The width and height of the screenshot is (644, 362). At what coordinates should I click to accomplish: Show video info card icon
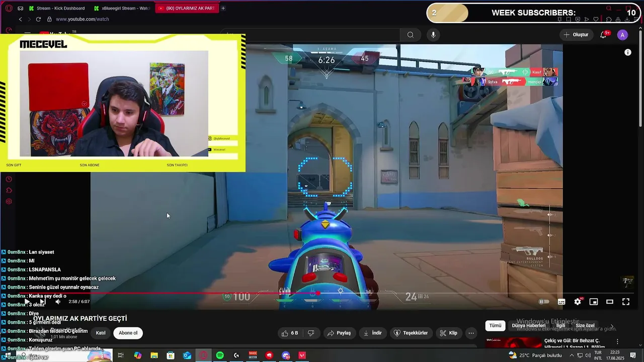click(x=628, y=52)
